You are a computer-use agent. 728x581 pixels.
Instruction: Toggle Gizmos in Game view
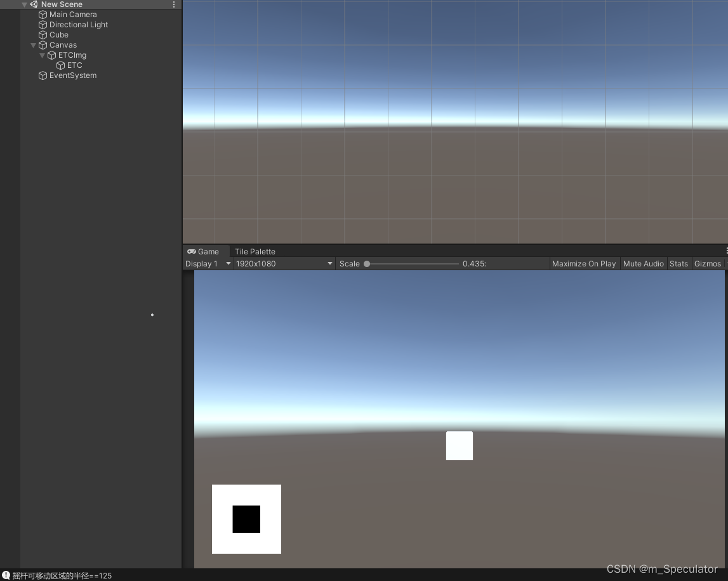pyautogui.click(x=708, y=264)
